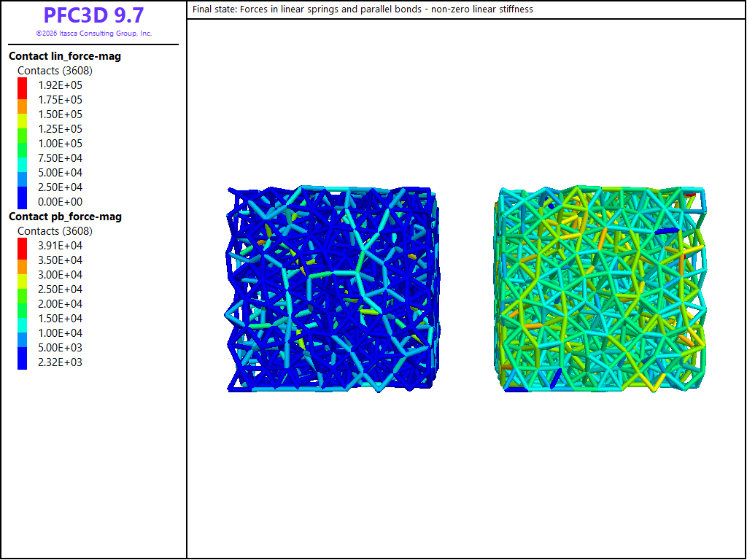The height and width of the screenshot is (560, 747).
Task: Click the 1.50E+04 legend value
Action: [60, 319]
